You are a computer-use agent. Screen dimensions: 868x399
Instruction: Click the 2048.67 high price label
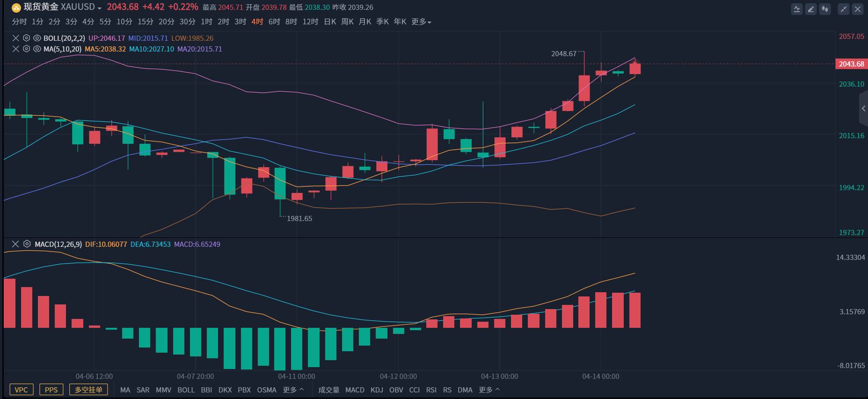[x=564, y=53]
